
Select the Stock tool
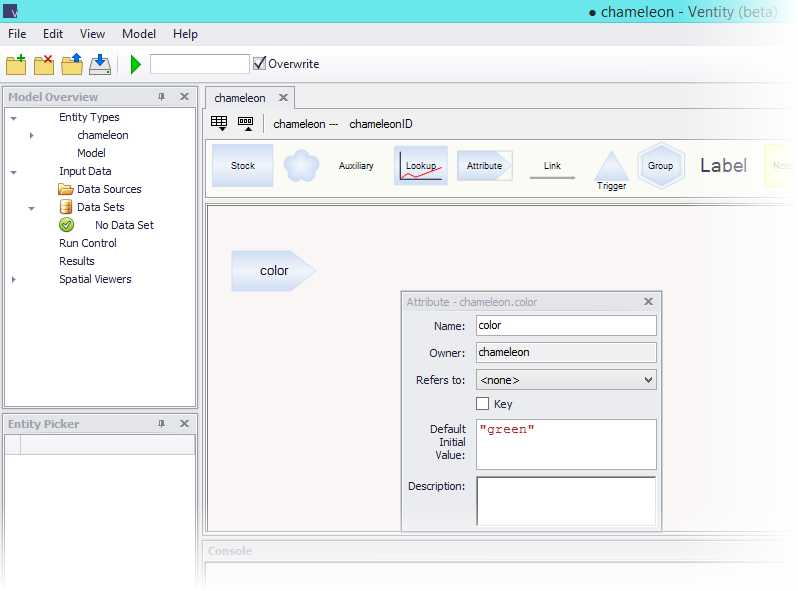pos(242,165)
